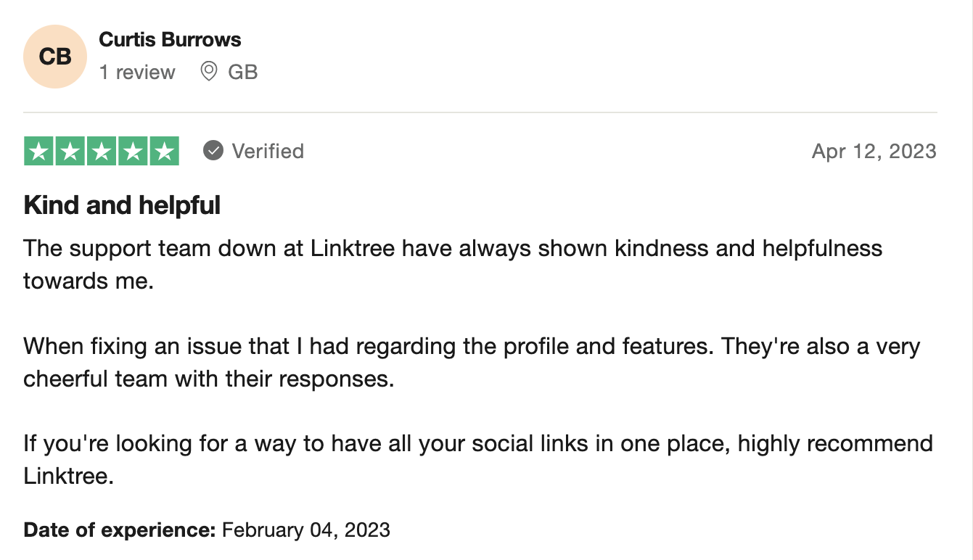The height and width of the screenshot is (560, 973).
Task: Click the paragraph starting "The support team down"
Action: (x=453, y=264)
